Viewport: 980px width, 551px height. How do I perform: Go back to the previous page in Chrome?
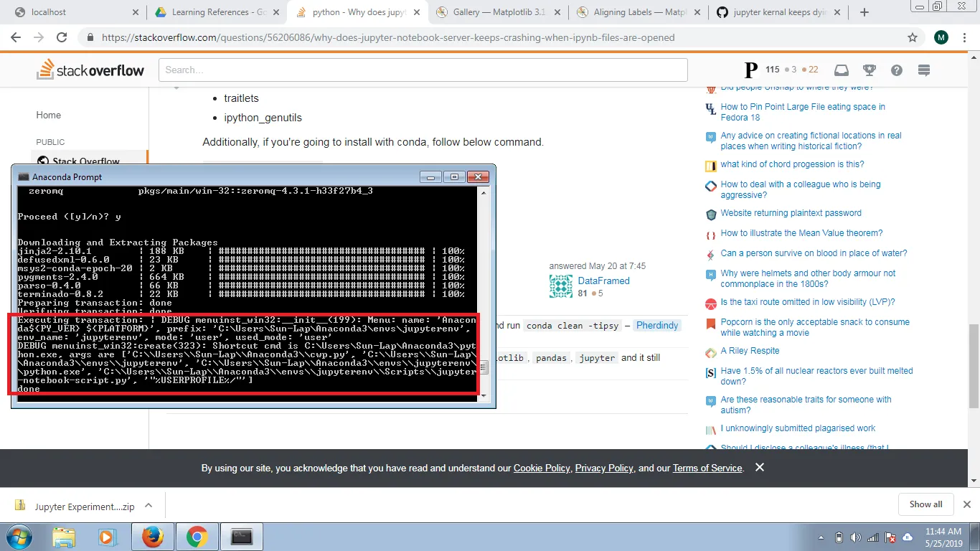[x=16, y=37]
